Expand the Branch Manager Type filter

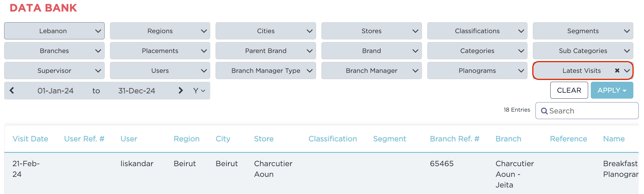(x=266, y=70)
